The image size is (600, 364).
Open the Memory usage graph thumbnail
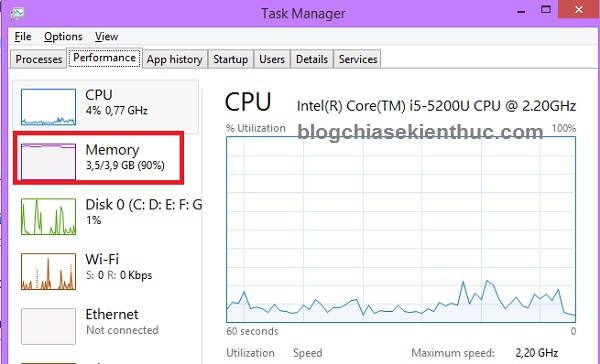point(48,162)
